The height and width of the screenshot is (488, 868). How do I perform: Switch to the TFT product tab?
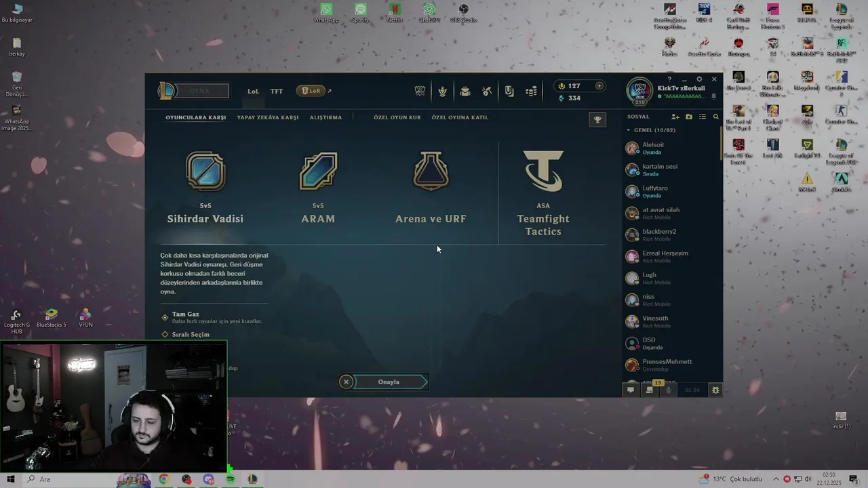[277, 91]
